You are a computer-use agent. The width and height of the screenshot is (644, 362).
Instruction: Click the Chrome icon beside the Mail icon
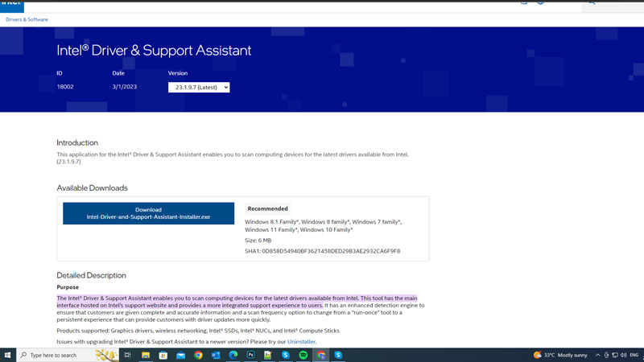pyautogui.click(x=198, y=355)
